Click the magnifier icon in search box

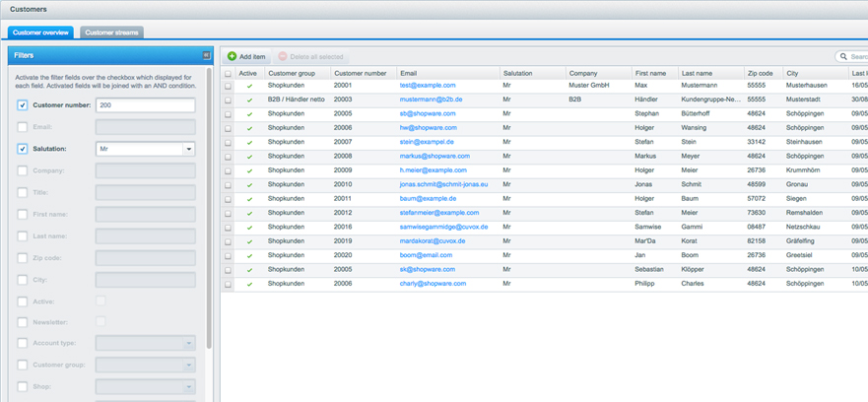(843, 57)
